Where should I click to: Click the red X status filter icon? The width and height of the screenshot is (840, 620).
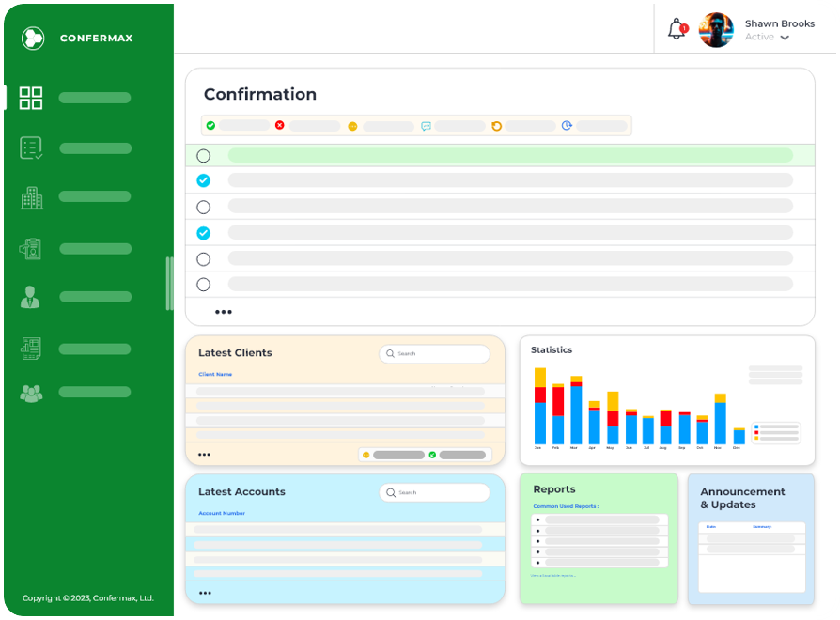tap(280, 125)
